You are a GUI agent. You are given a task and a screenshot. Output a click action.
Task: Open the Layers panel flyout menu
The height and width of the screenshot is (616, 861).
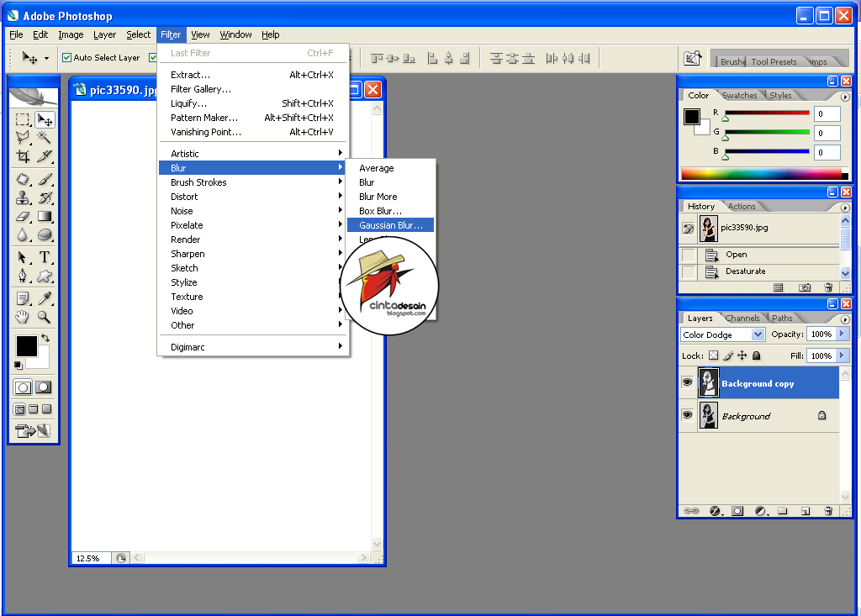point(845,319)
